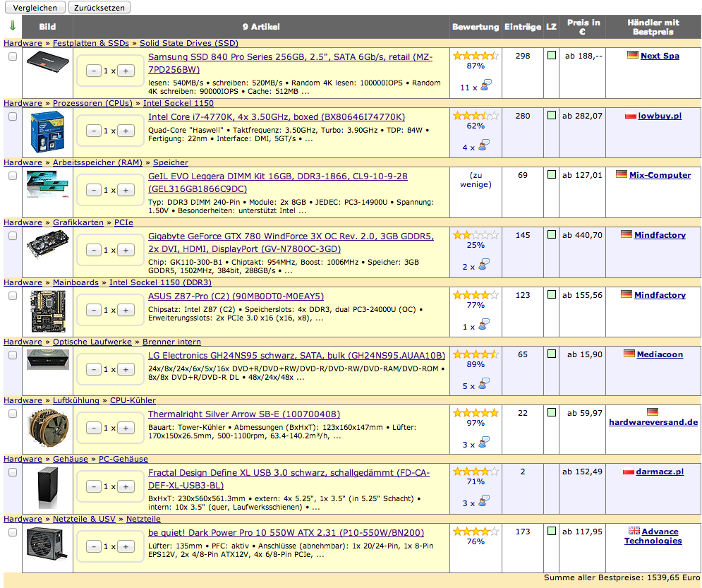Tick LZ checkbox for be quiet! power supply
702x588 pixels.
pyautogui.click(x=552, y=531)
